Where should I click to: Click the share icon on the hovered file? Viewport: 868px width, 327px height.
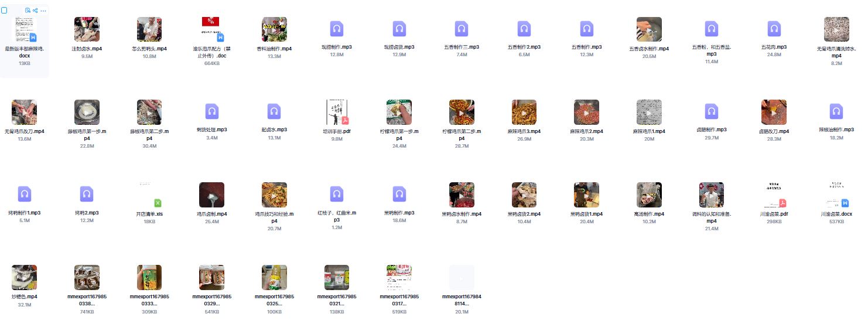(x=35, y=11)
